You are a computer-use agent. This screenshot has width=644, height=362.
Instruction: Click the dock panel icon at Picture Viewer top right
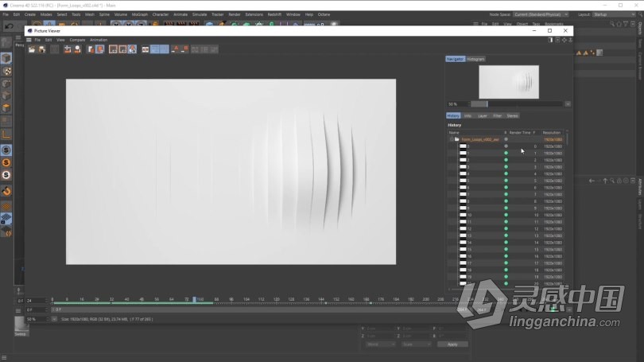click(550, 40)
